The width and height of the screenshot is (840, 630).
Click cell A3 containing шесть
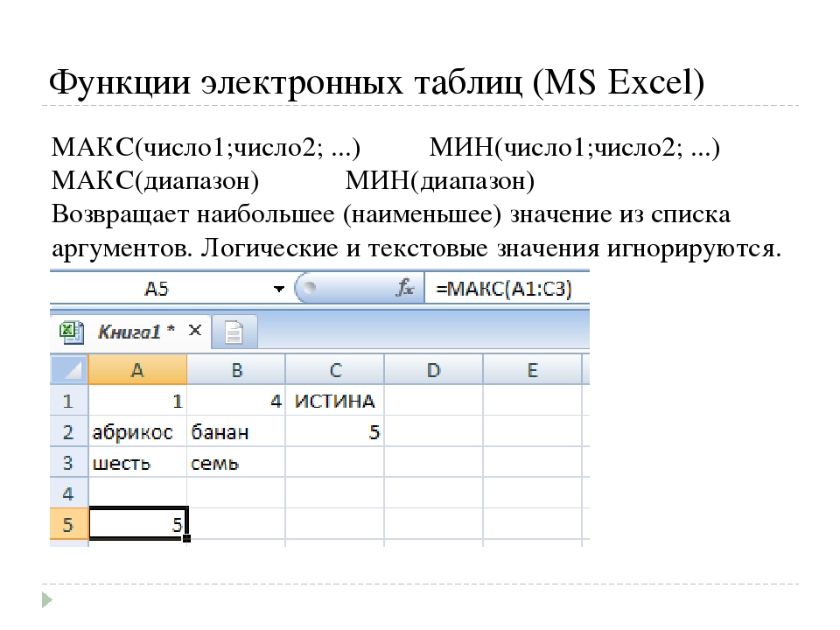coord(137,462)
